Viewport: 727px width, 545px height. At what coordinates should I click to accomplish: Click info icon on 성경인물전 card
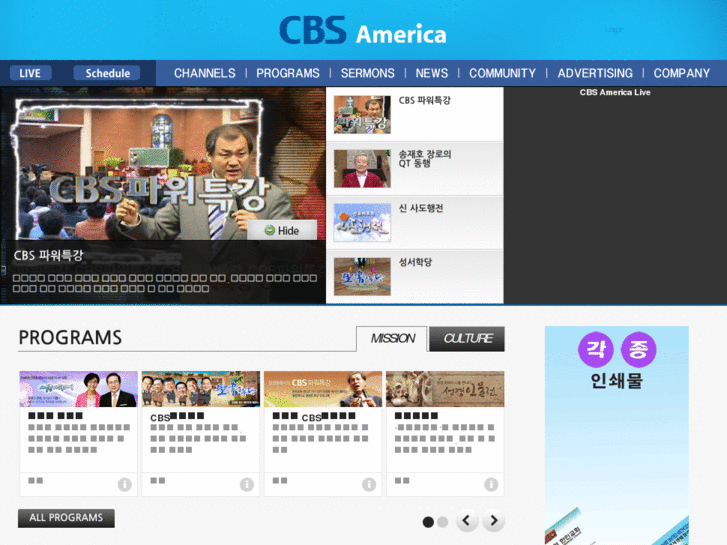pyautogui.click(x=491, y=484)
